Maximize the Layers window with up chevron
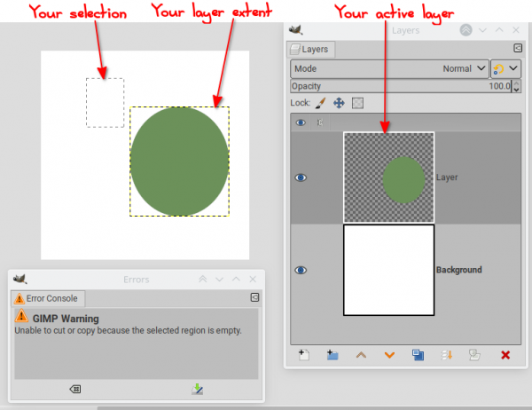The width and height of the screenshot is (532, 410). (499, 30)
